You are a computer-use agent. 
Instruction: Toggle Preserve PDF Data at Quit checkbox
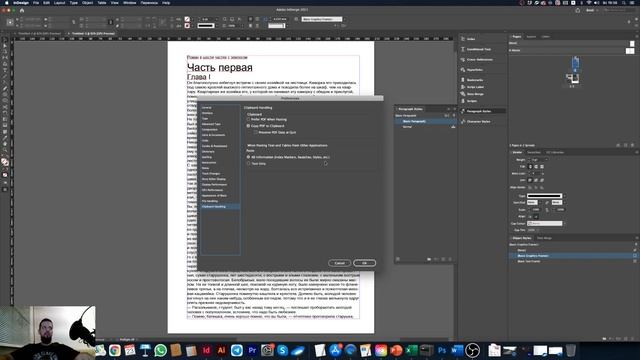pos(256,132)
